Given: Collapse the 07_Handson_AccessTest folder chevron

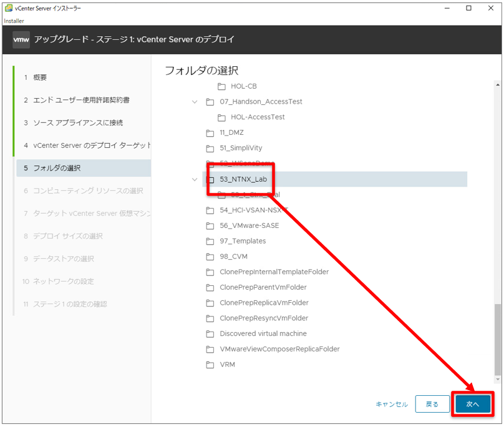Looking at the screenshot, I should coord(195,102).
